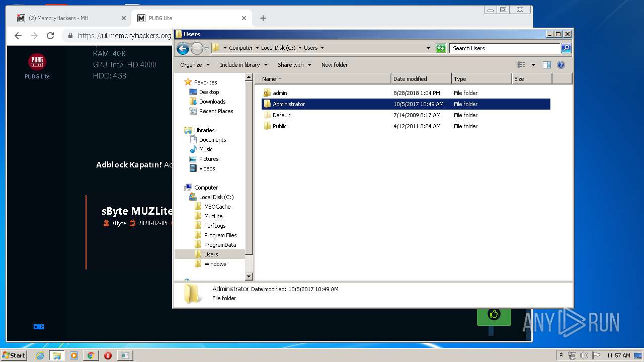644x362 pixels.
Task: Select Local Disk (C:) in tree
Action: tap(216, 197)
